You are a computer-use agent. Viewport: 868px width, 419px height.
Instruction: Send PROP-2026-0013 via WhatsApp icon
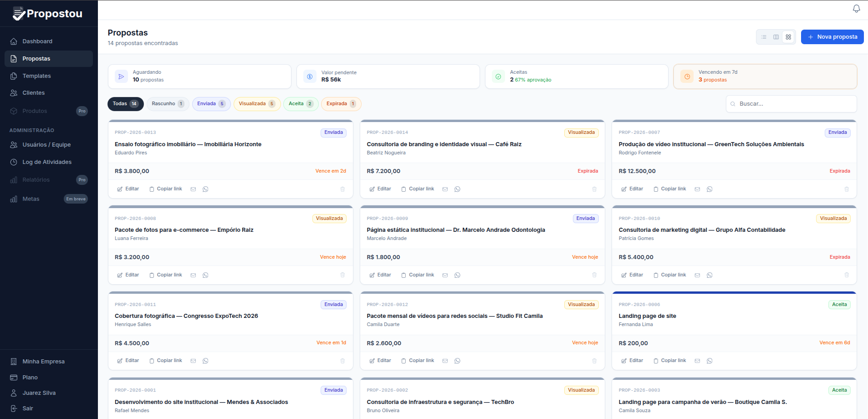[x=205, y=189]
